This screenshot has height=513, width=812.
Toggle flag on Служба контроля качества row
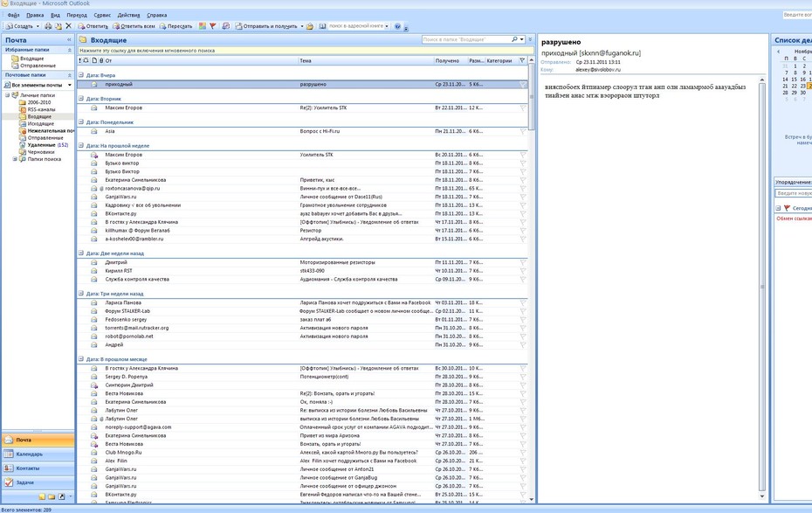pyautogui.click(x=522, y=279)
